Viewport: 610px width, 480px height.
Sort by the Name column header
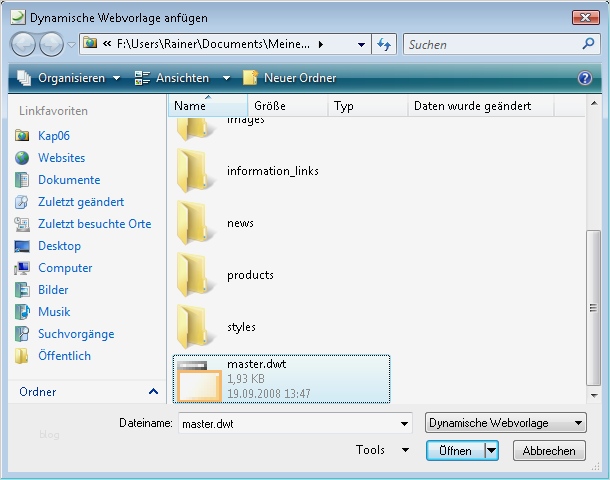(x=208, y=105)
